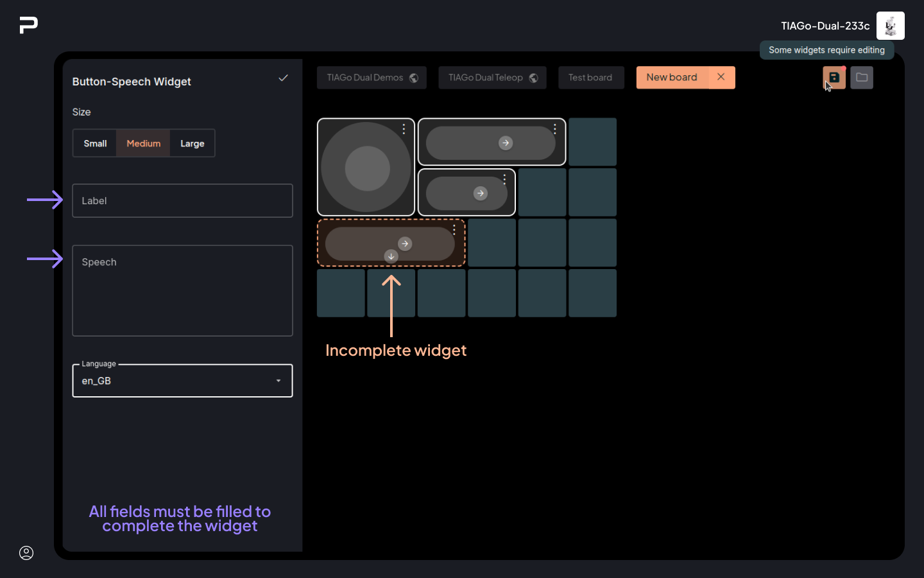Open the incomplete widget's three-dot menu
The height and width of the screenshot is (578, 924).
pos(454,229)
